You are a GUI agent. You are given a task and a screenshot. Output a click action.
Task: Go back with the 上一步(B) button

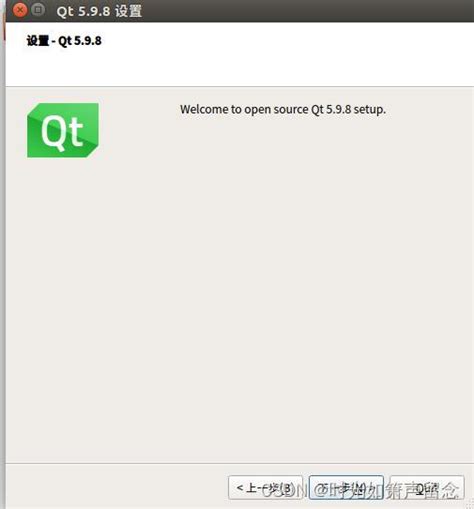point(265,488)
